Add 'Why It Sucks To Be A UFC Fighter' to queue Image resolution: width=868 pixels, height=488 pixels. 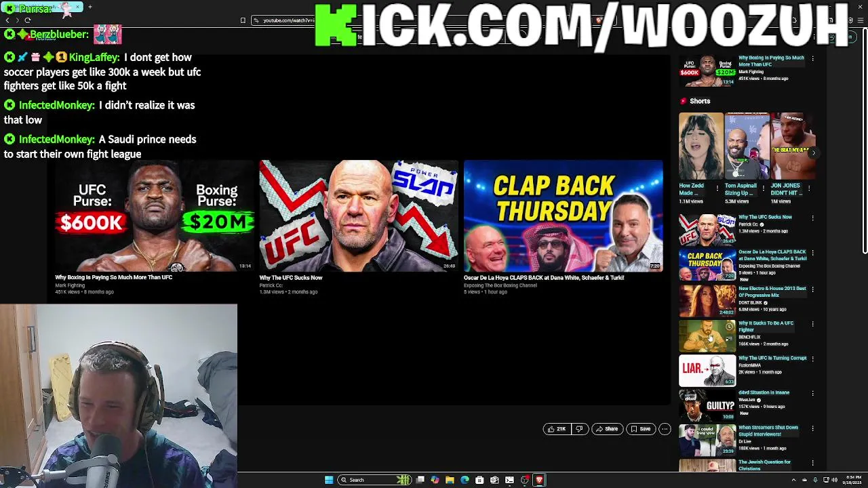[729, 339]
